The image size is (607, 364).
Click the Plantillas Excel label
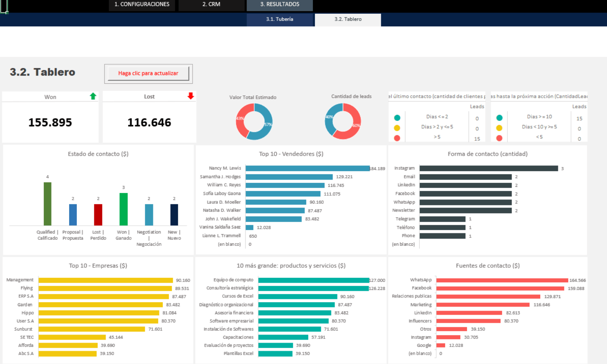(x=238, y=353)
